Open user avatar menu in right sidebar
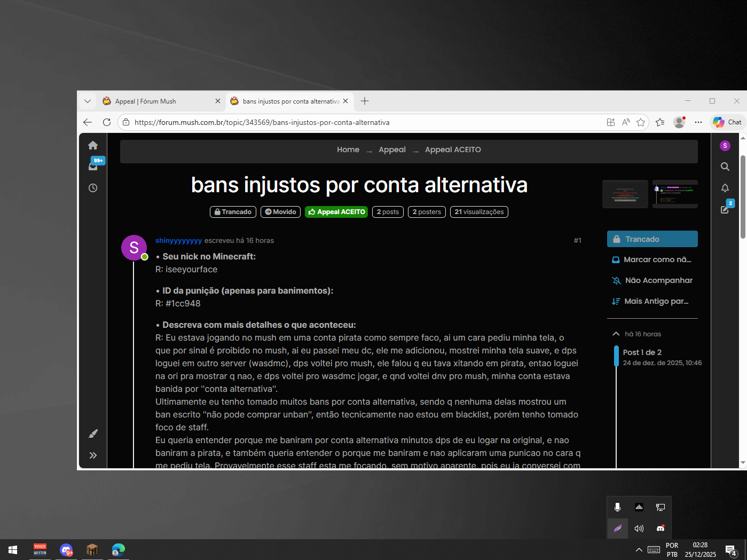Viewport: 747px width, 560px height. coord(725,146)
